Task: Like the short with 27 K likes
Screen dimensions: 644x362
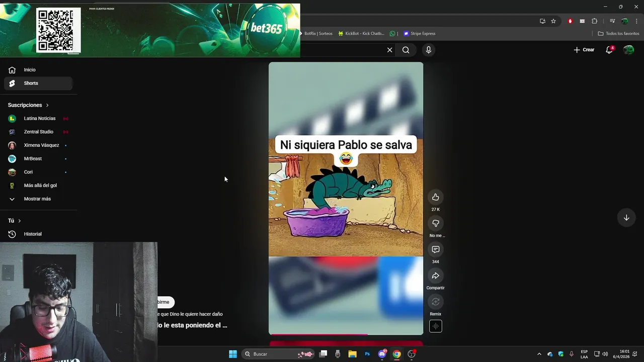Action: [x=435, y=197]
